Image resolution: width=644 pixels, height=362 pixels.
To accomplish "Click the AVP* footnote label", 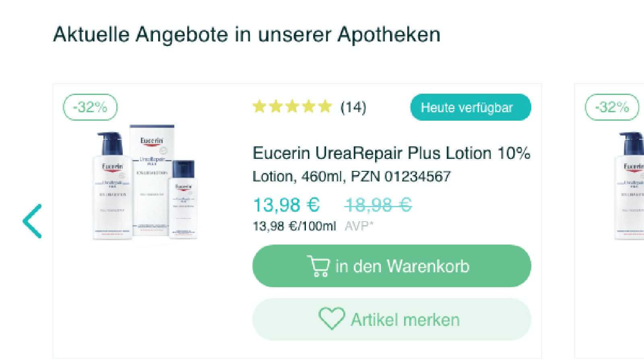I will (359, 226).
